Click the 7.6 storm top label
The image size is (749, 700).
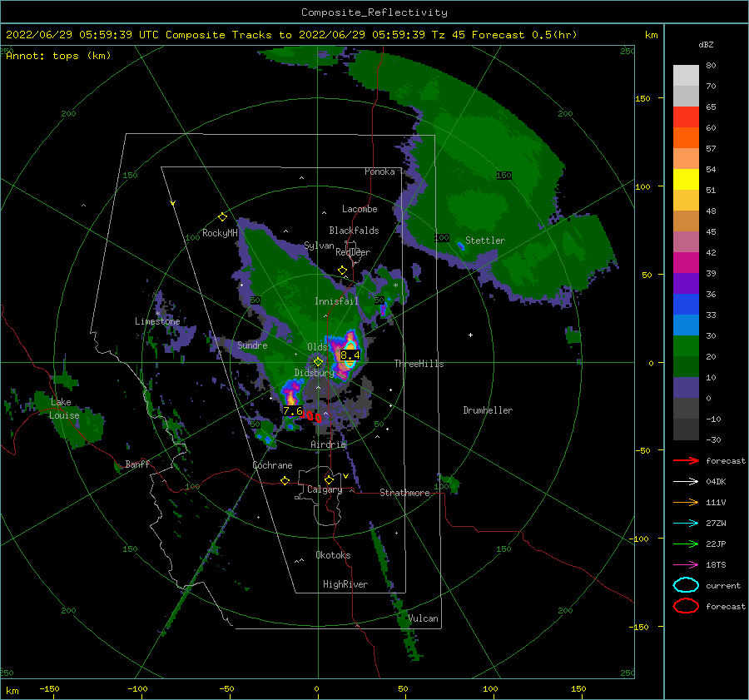(x=292, y=411)
